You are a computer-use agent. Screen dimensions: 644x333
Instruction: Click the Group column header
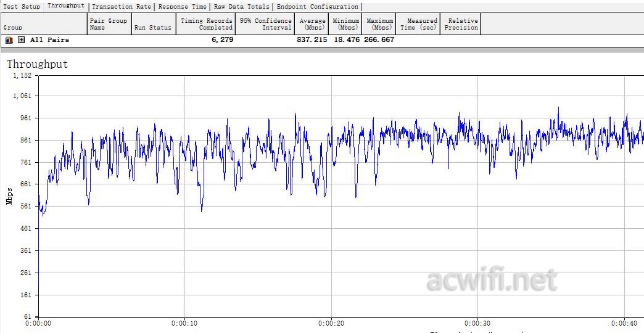point(44,24)
